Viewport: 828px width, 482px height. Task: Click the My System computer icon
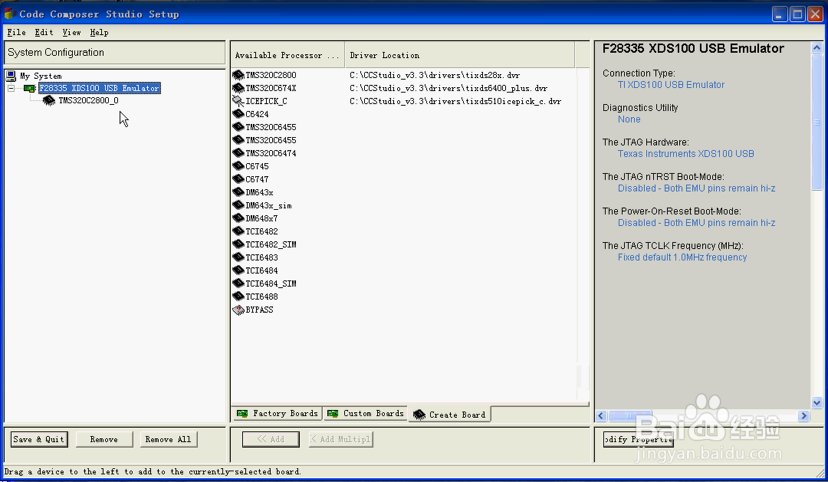[11, 75]
